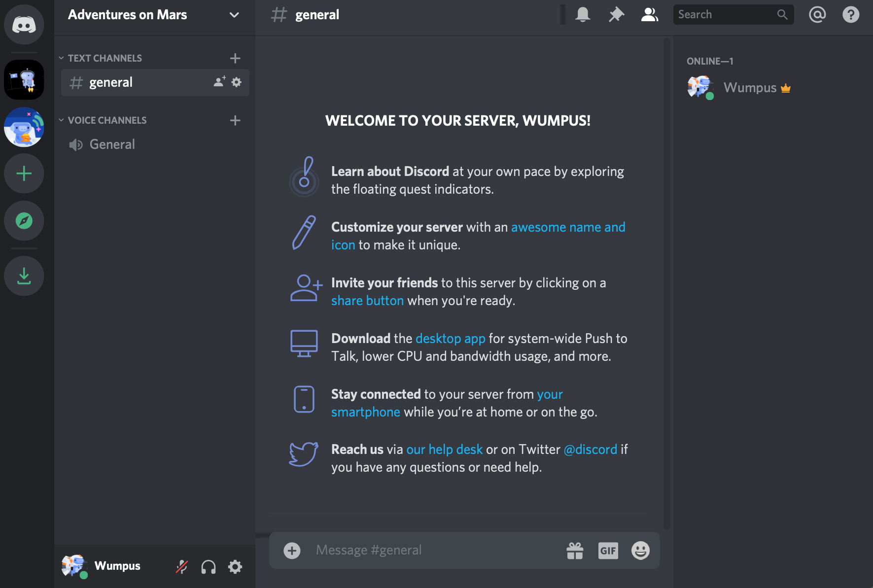Create a new text channel with plus

[235, 58]
